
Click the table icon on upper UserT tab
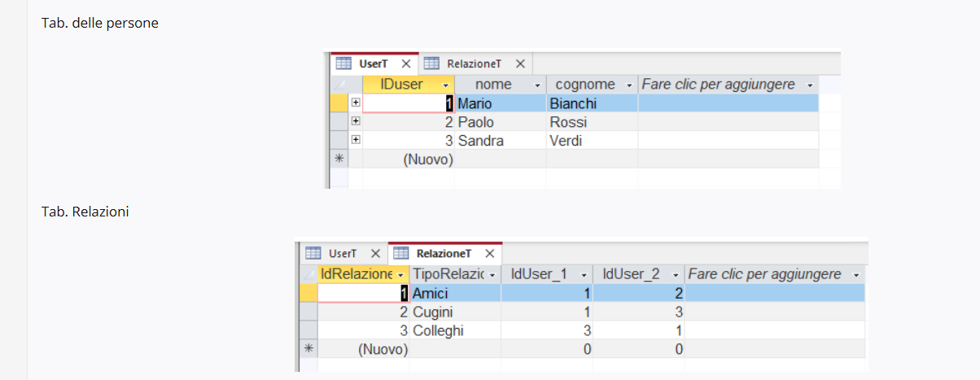343,63
